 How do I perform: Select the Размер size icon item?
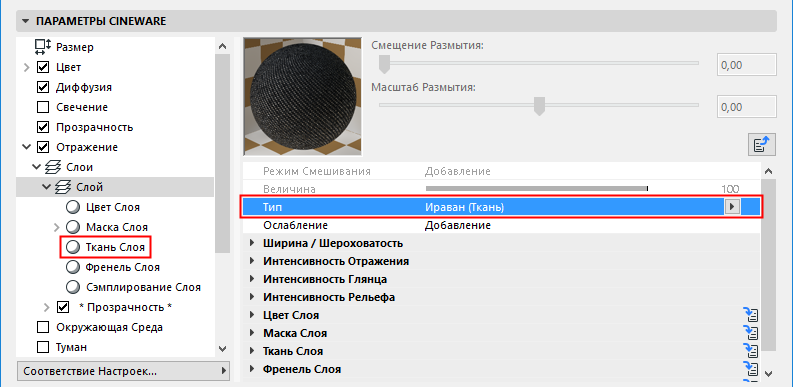(43, 47)
